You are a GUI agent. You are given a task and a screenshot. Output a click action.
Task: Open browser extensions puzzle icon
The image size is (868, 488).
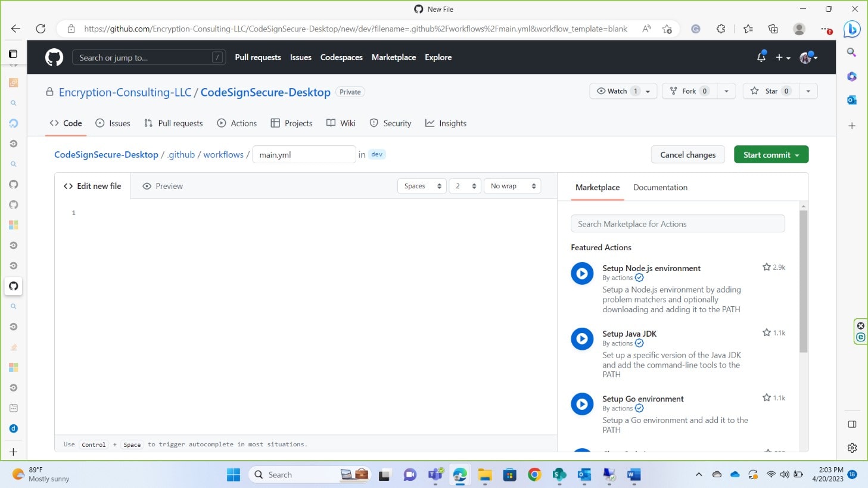pyautogui.click(x=721, y=29)
